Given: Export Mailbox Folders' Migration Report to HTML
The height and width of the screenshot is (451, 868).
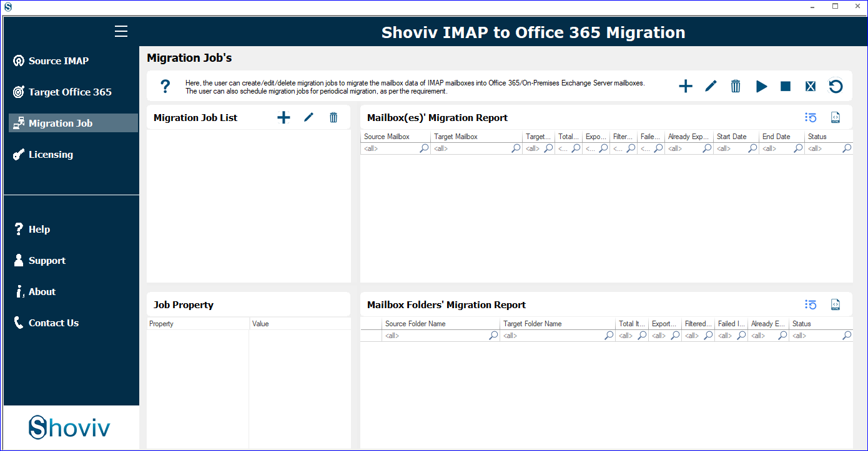Looking at the screenshot, I should point(836,304).
